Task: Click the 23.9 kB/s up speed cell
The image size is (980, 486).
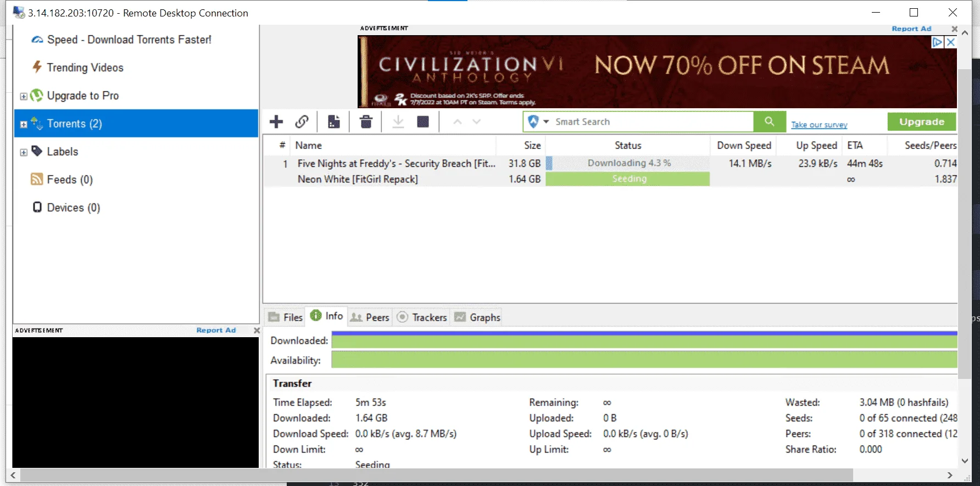Action: [x=818, y=164]
